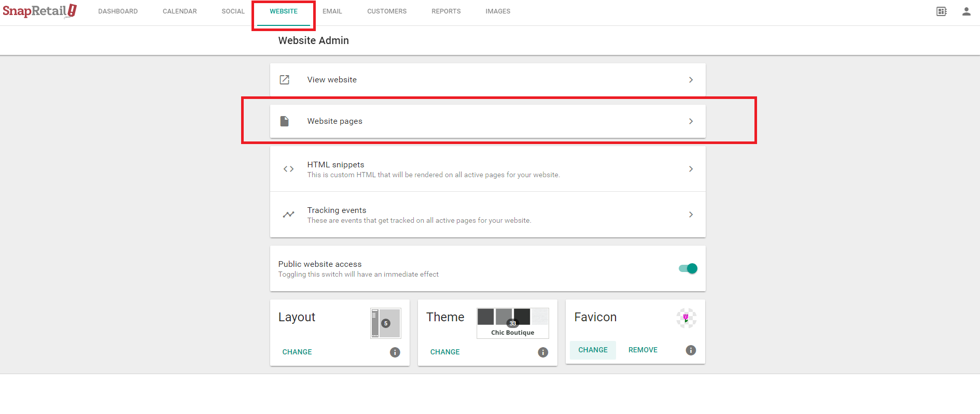Image resolution: width=980 pixels, height=414 pixels.
Task: Click the Chic Boutique theme preview
Action: [x=513, y=323]
